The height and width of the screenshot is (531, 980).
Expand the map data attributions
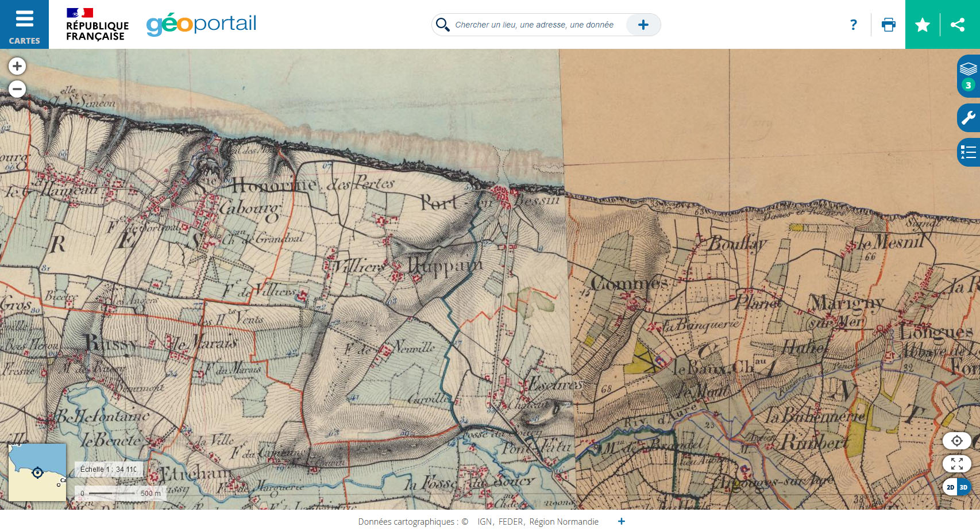click(622, 521)
